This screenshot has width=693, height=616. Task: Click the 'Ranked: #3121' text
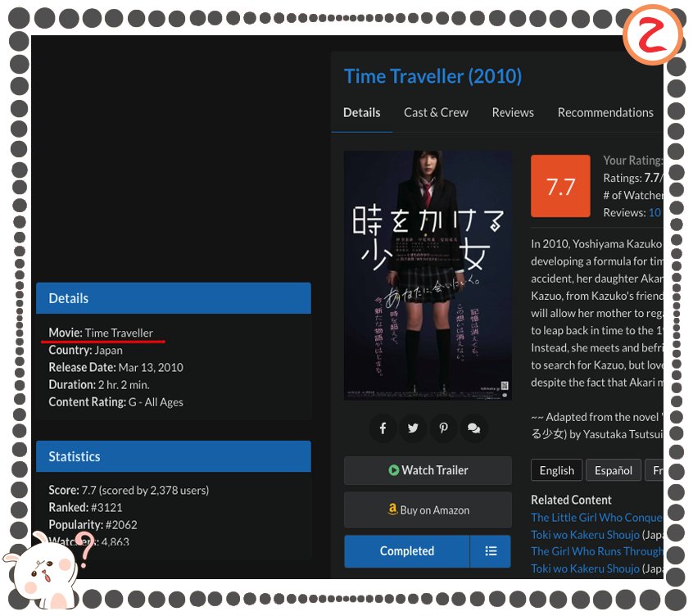[85, 507]
